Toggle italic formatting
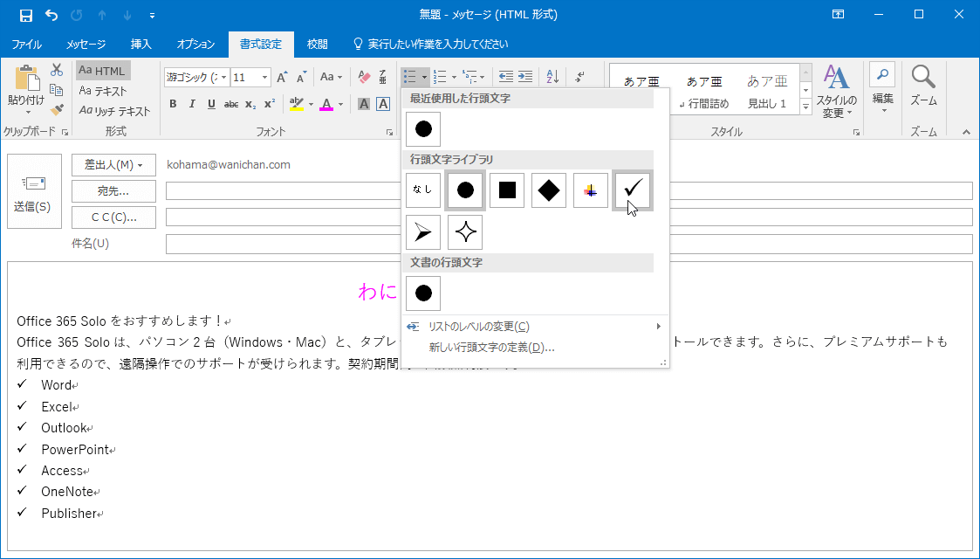This screenshot has height=559, width=980. (x=192, y=105)
